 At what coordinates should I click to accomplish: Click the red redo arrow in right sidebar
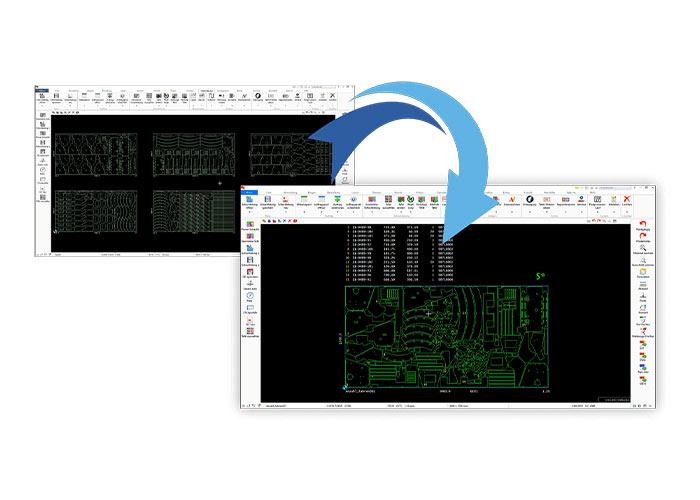pyautogui.click(x=643, y=236)
